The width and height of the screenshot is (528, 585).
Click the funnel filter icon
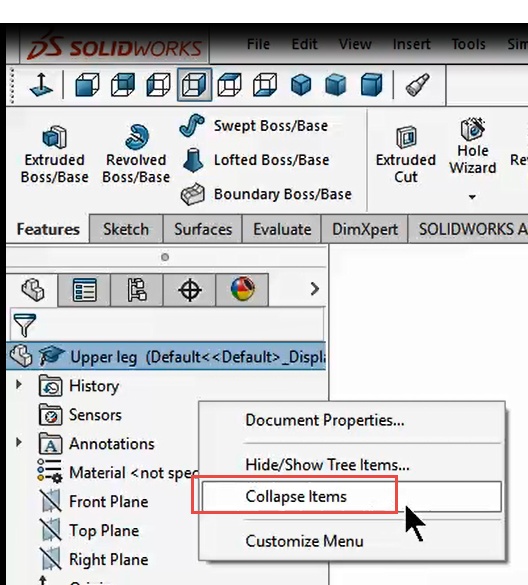click(24, 325)
